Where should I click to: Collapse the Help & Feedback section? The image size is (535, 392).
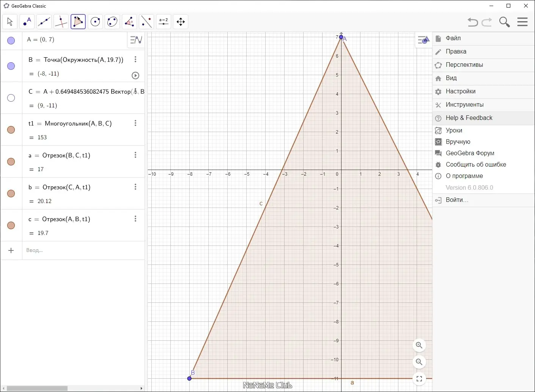[483, 118]
